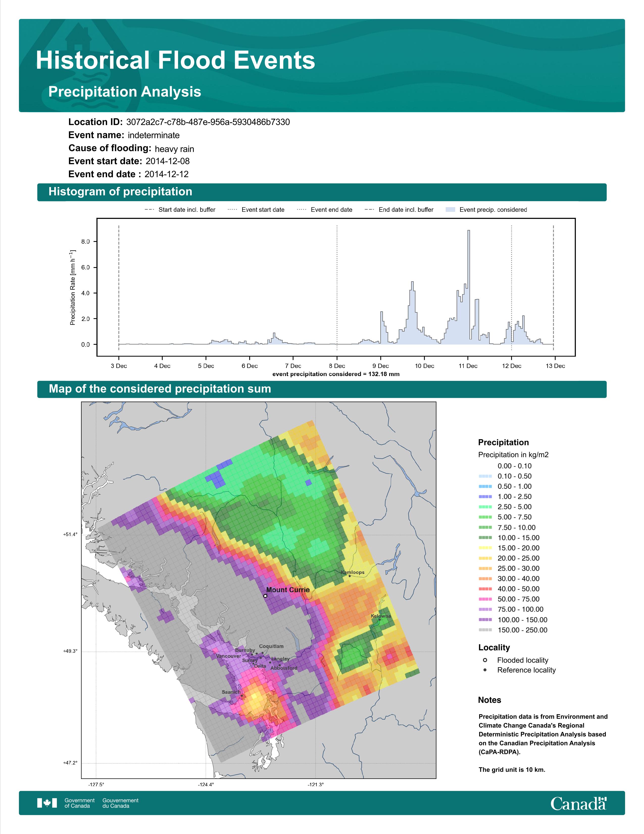The width and height of the screenshot is (644, 834).
Task: Click the Precipitation Analysis subtitle
Action: tap(125, 92)
